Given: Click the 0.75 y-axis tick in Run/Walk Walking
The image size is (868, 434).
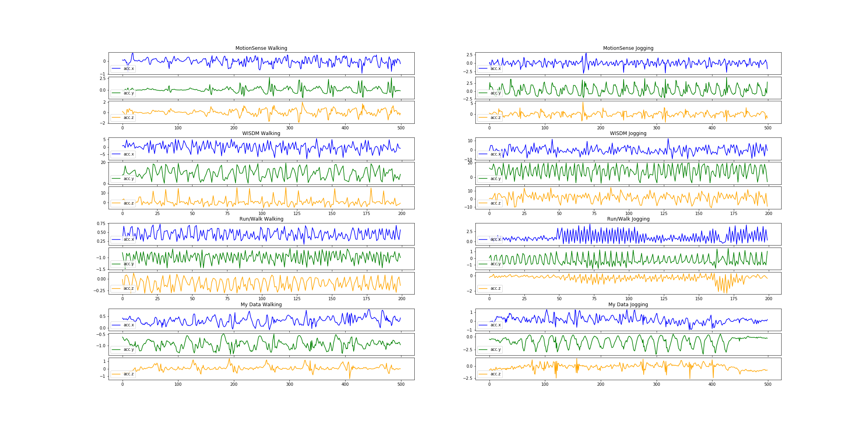Looking at the screenshot, I should (x=101, y=223).
